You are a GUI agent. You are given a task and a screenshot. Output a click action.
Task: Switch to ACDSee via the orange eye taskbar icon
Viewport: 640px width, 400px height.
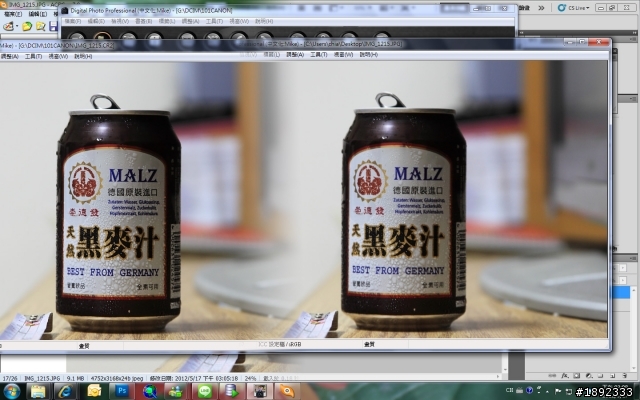coord(287,391)
